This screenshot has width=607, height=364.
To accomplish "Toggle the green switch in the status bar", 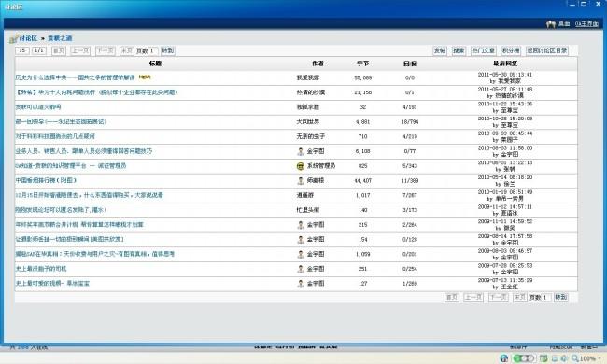I will click(x=524, y=358).
